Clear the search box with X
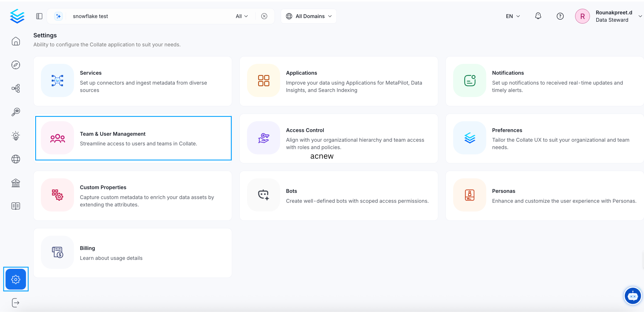Screen dimensions: 644x312 pos(264,16)
